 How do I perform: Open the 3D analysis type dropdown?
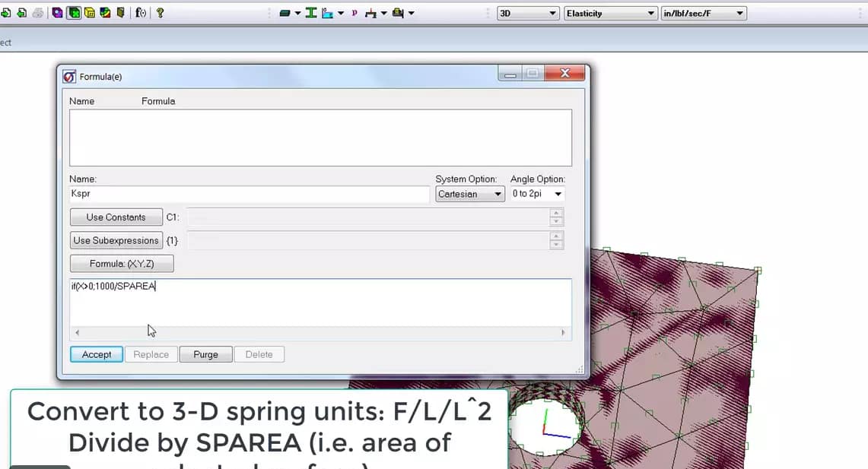(527, 13)
